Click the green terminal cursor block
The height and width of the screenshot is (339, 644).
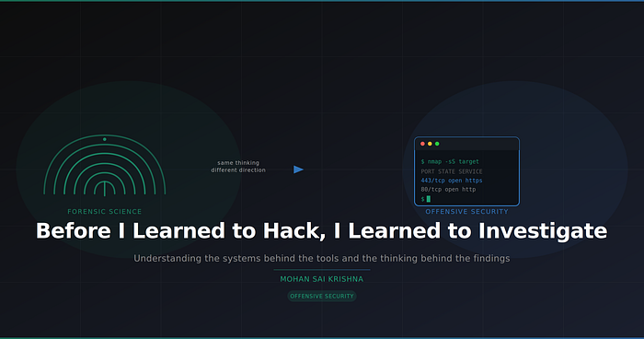pos(429,199)
